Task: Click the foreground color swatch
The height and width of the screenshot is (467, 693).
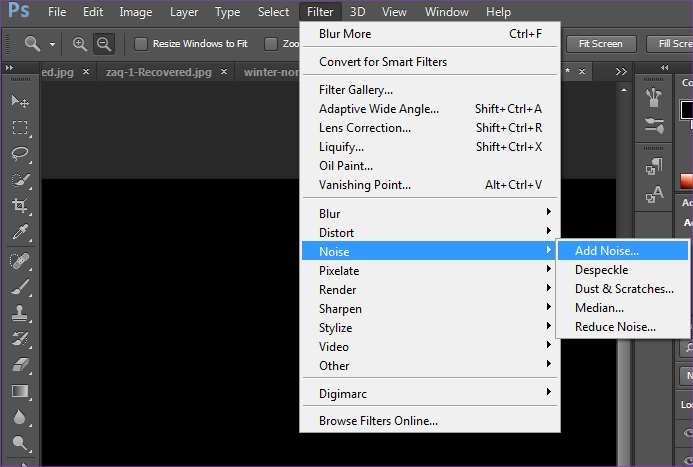Action: tap(686, 108)
